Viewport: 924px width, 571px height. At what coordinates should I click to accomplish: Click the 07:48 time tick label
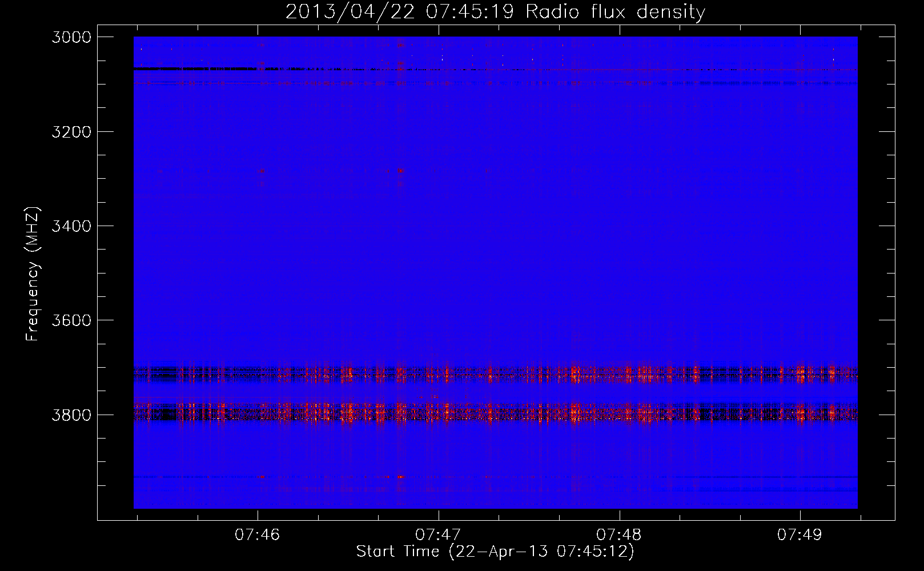point(619,534)
